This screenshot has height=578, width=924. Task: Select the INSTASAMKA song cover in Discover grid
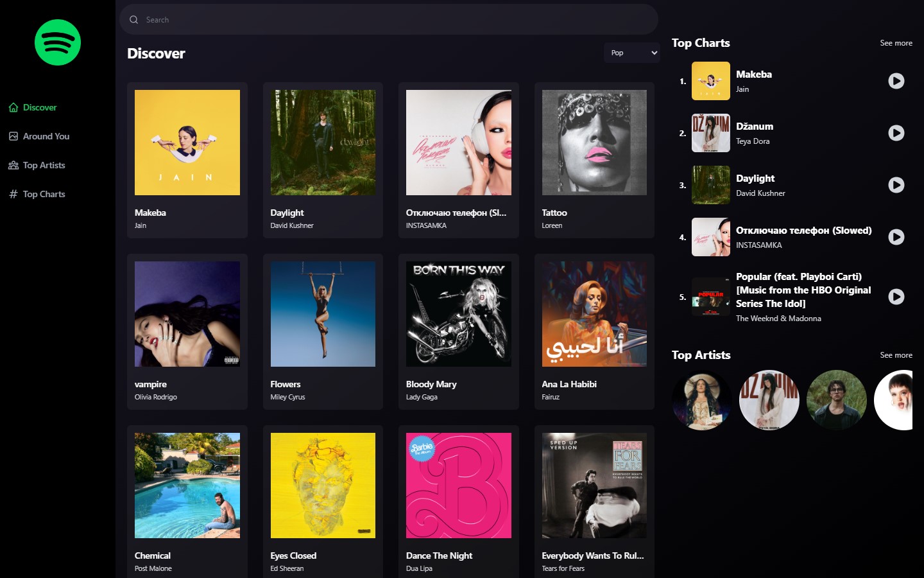coord(459,143)
